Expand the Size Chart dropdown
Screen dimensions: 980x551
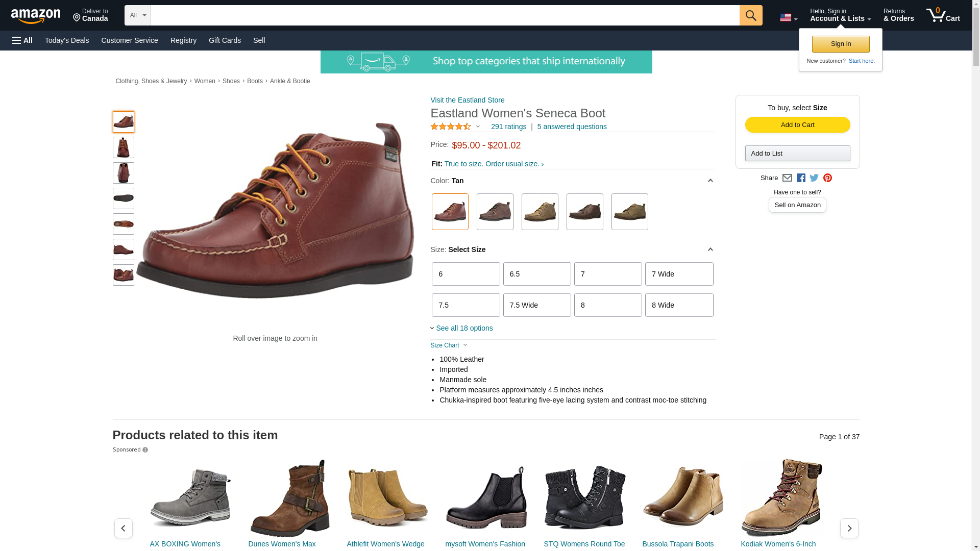coord(449,345)
